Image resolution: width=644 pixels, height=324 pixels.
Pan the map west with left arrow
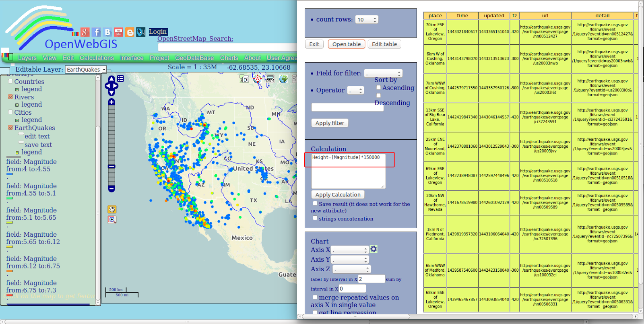pyautogui.click(x=107, y=86)
